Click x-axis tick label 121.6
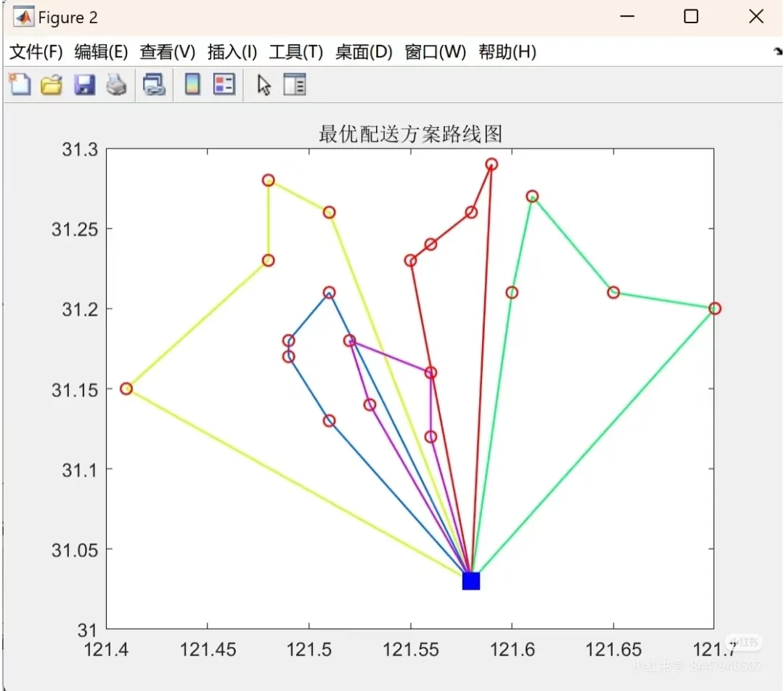Viewport: 784px width, 691px height. point(512,650)
